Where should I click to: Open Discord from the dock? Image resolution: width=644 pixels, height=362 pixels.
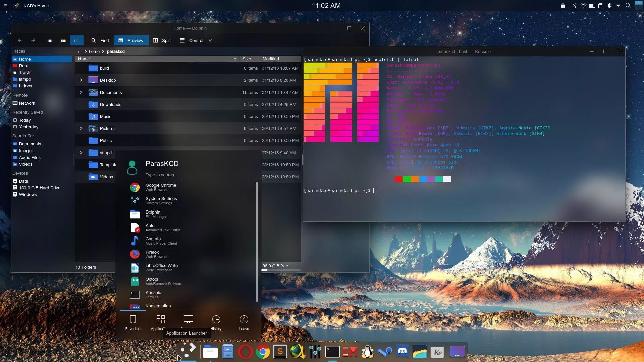click(x=402, y=352)
